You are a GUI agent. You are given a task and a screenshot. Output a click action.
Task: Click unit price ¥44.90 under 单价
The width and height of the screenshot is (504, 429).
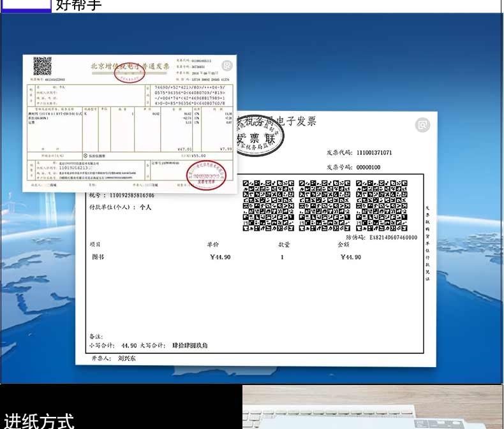pyautogui.click(x=220, y=257)
